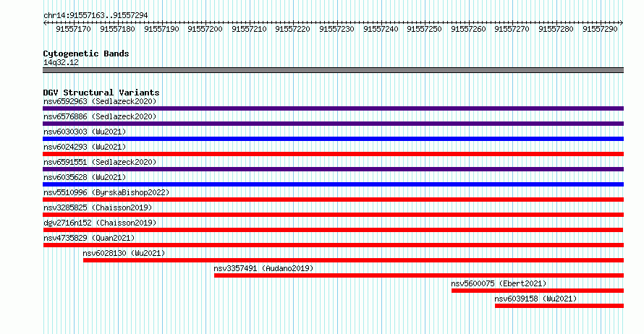Image resolution: width=644 pixels, height=334 pixels.
Task: Select the gray 14q32.12 cytogenetic band bar
Action: click(333, 70)
